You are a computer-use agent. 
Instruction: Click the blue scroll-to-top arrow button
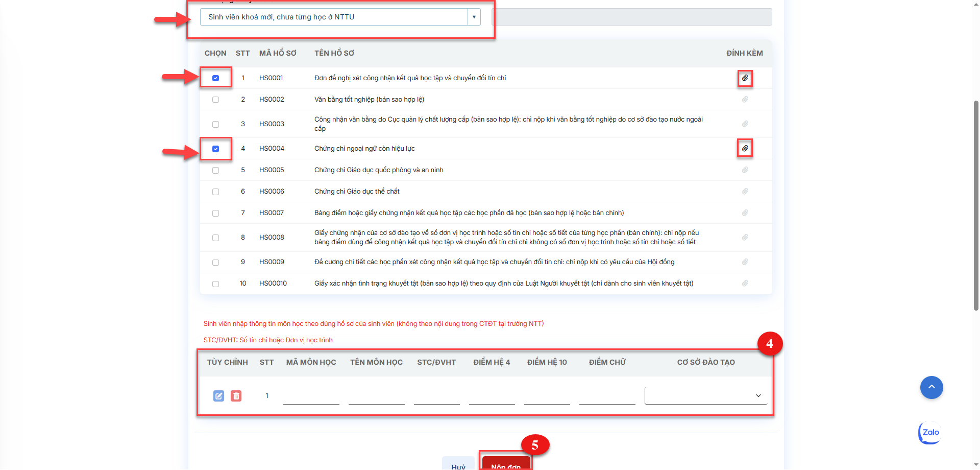pyautogui.click(x=931, y=388)
